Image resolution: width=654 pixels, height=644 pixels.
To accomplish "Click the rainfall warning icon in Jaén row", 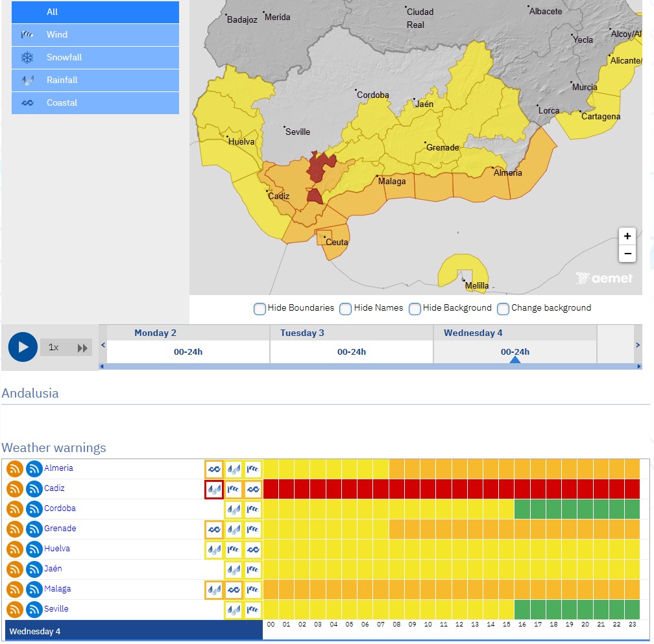I will coord(234,569).
